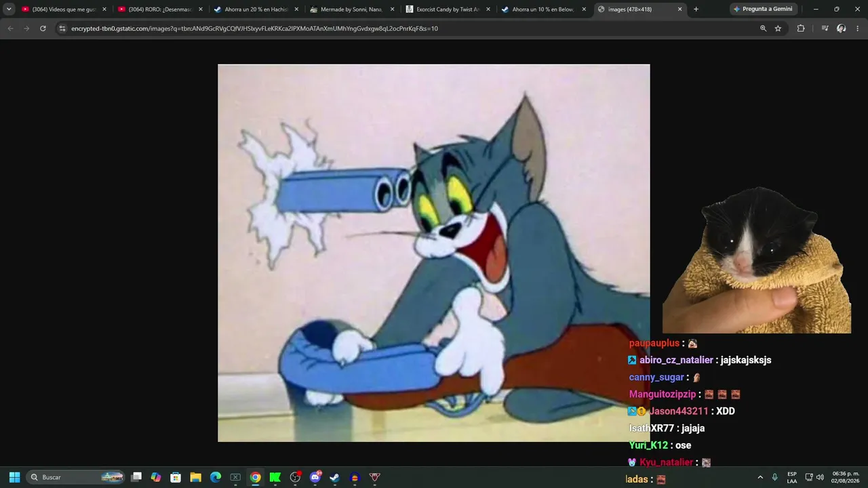Viewport: 868px width, 488px height.
Task: Open the media controls toolbar button
Action: click(x=825, y=28)
